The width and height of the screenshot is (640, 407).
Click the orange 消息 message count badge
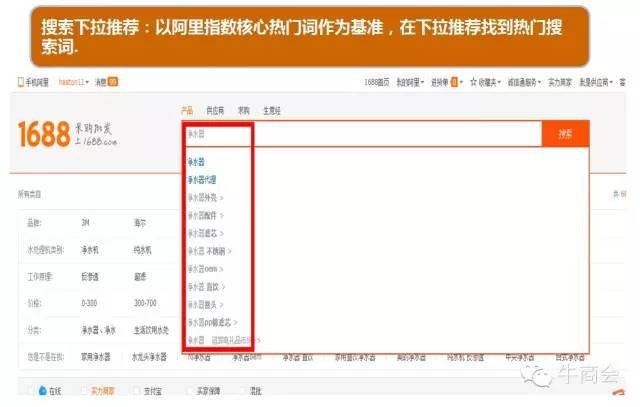[x=113, y=82]
